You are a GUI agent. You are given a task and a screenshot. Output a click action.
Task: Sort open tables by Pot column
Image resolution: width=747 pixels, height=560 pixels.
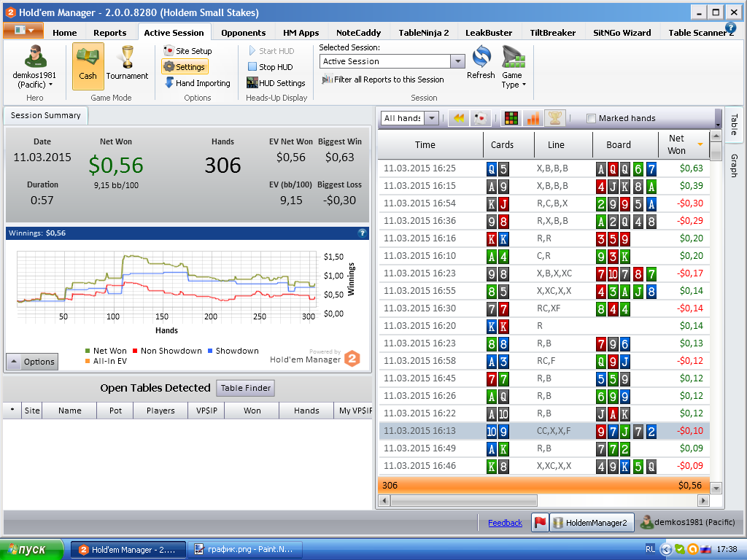pos(115,411)
